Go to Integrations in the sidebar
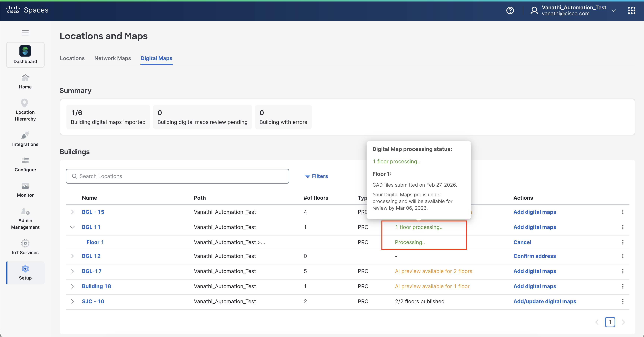Image resolution: width=644 pixels, height=337 pixels. pos(25,139)
